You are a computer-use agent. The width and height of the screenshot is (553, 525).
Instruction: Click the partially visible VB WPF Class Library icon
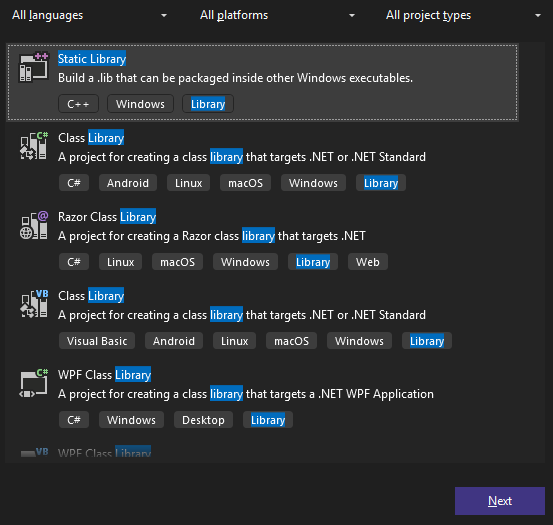click(x=34, y=452)
